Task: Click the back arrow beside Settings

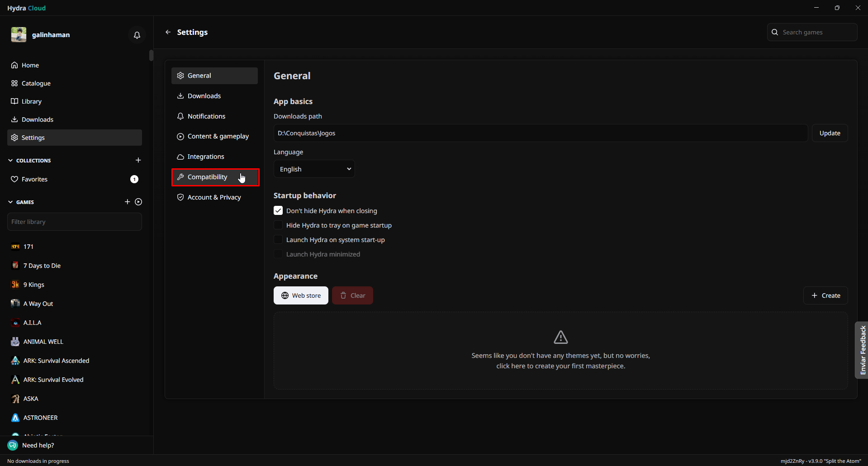Action: pos(168,32)
